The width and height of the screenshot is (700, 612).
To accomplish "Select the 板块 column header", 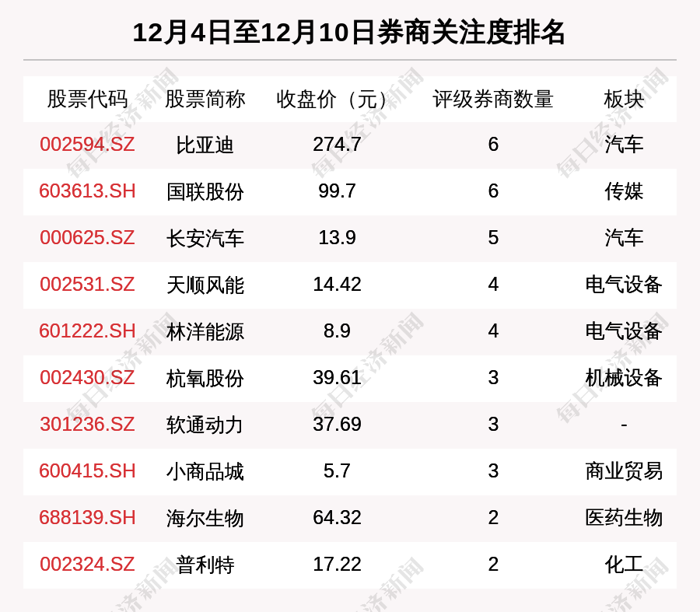I will pyautogui.click(x=624, y=99).
